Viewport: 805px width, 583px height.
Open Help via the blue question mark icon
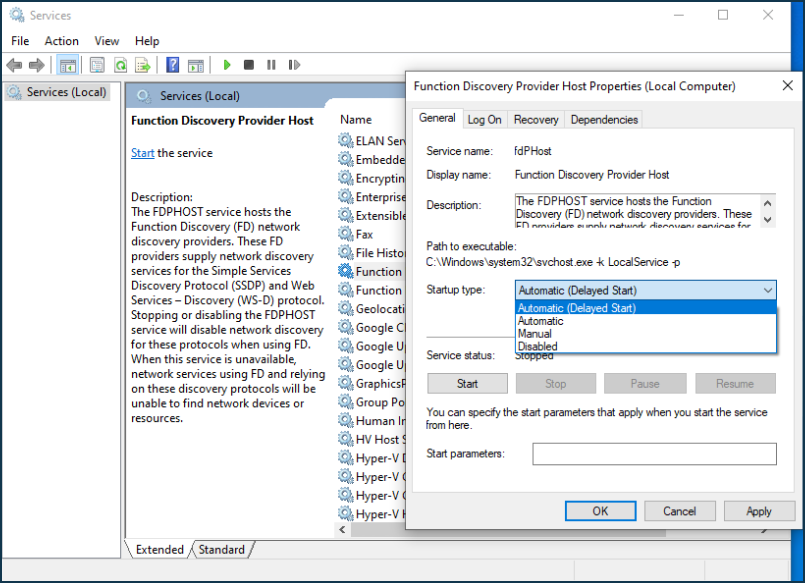click(x=173, y=65)
